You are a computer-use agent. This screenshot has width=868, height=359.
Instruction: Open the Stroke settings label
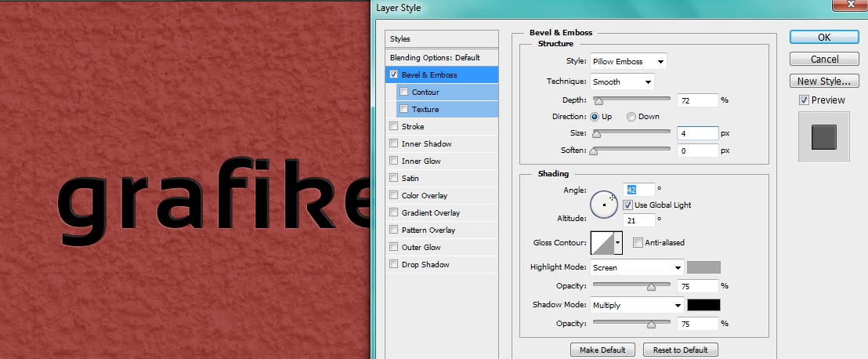pyautogui.click(x=412, y=126)
